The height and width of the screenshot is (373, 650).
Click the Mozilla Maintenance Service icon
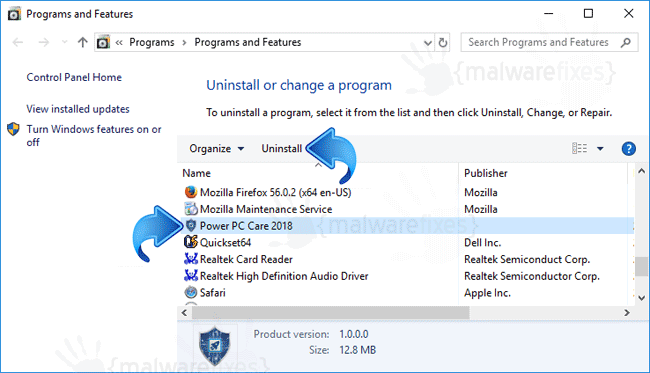coord(191,209)
